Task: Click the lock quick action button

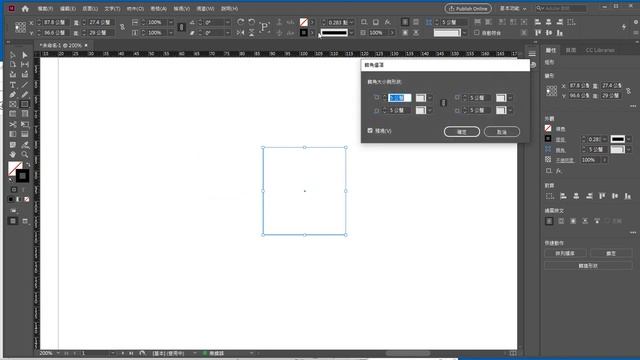Action: click(x=611, y=253)
